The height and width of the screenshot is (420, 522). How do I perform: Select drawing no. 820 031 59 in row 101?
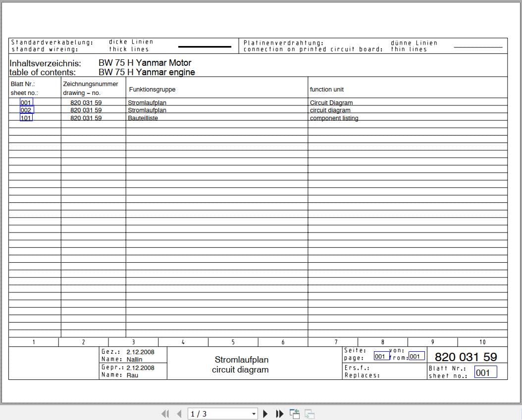pyautogui.click(x=86, y=118)
